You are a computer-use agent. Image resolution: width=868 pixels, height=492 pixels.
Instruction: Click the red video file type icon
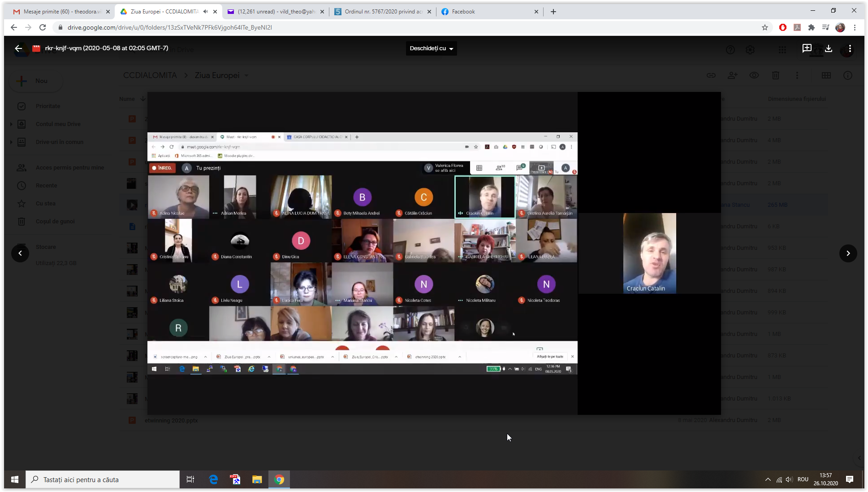[36, 48]
